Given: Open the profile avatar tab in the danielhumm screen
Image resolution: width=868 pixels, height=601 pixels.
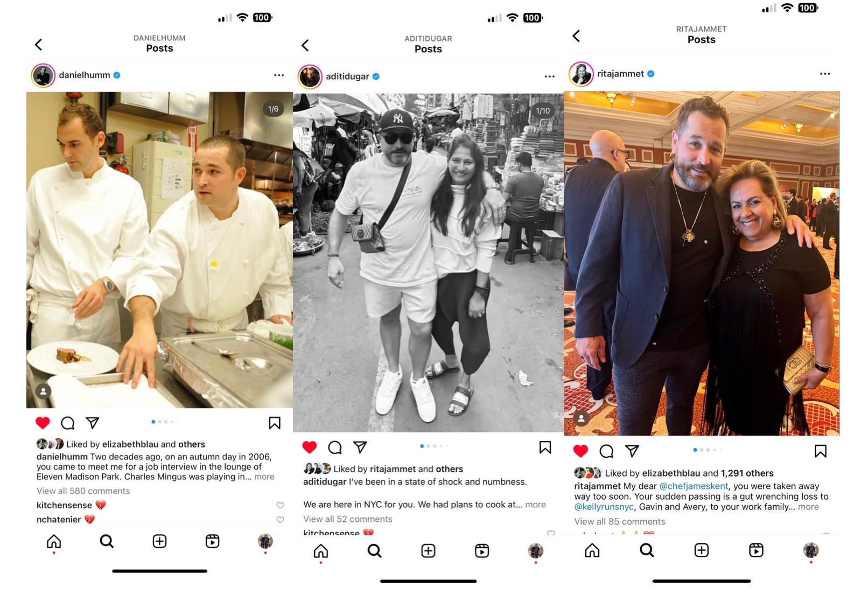Looking at the screenshot, I should click(265, 541).
